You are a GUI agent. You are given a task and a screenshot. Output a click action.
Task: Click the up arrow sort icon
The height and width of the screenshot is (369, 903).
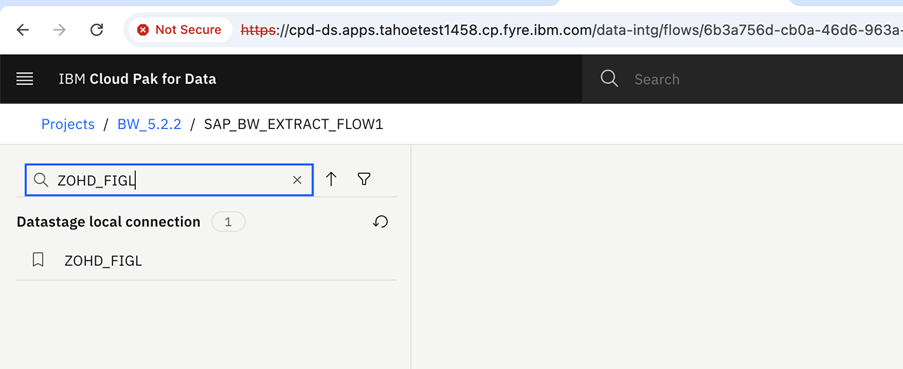(x=331, y=179)
